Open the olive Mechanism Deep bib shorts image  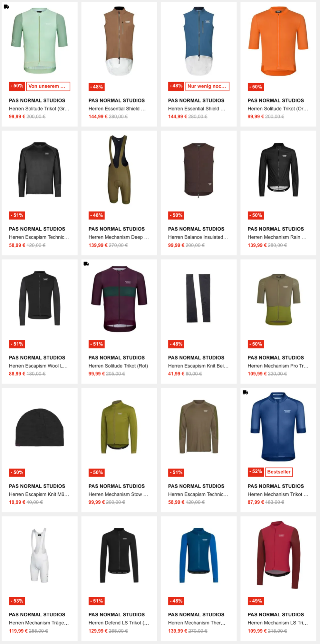point(119,170)
